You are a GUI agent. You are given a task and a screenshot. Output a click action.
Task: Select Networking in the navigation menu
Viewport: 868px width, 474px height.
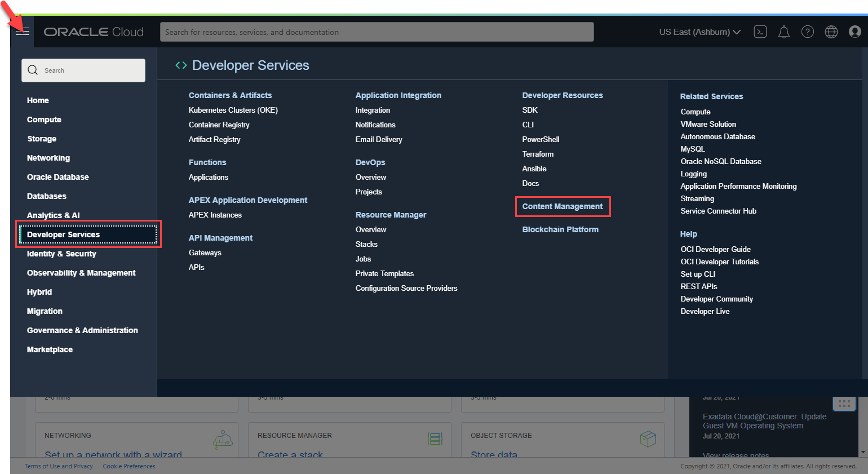pyautogui.click(x=48, y=158)
